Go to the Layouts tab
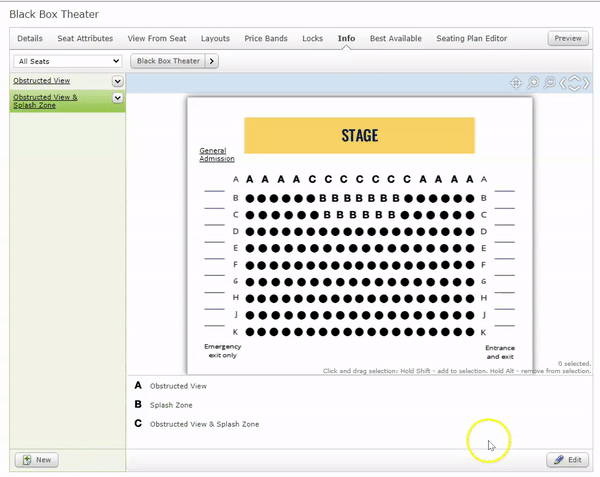 [215, 38]
